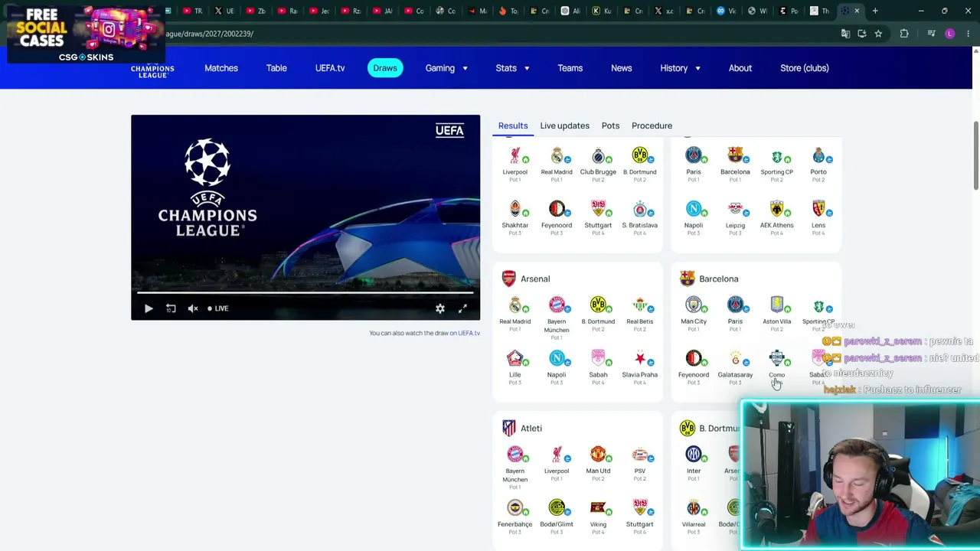Select Napoli crest in the Arsenal card

pyautogui.click(x=557, y=358)
